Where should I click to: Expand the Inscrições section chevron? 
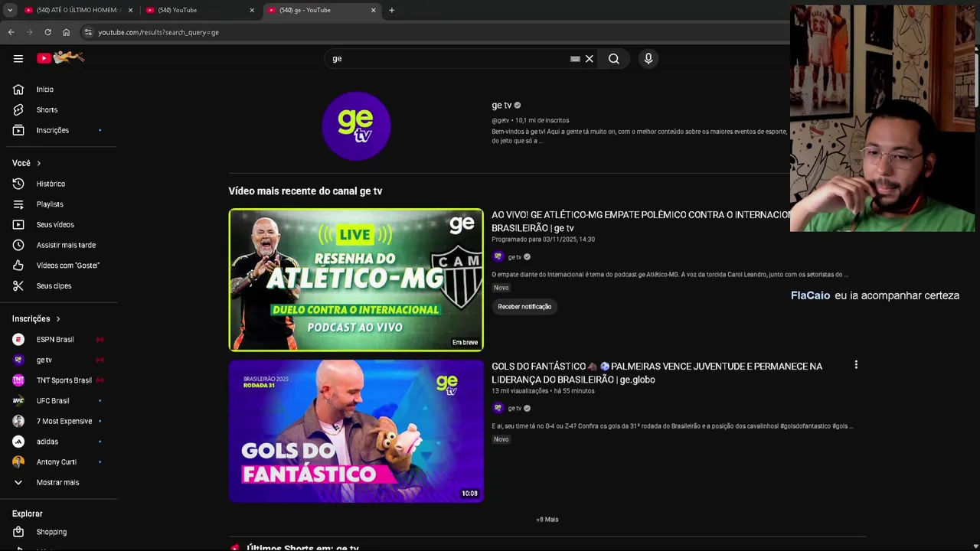click(x=57, y=319)
